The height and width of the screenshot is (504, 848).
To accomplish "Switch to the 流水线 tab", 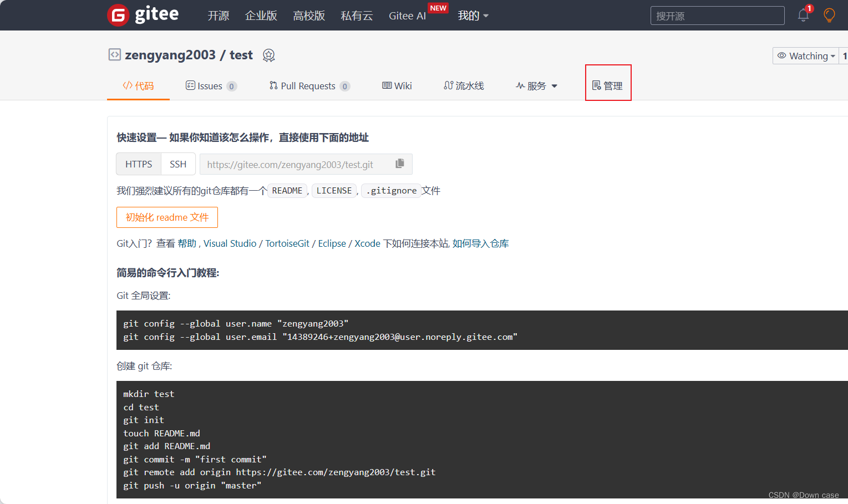I will click(464, 86).
